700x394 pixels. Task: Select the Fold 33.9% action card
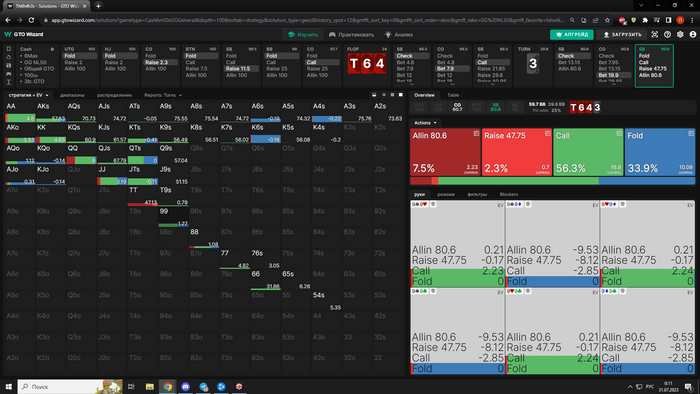(660, 152)
